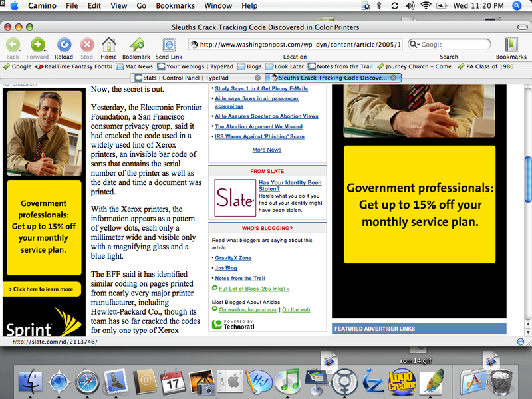The image size is (532, 399).
Task: Expand the Look Later bookmark folder
Action: (x=285, y=66)
